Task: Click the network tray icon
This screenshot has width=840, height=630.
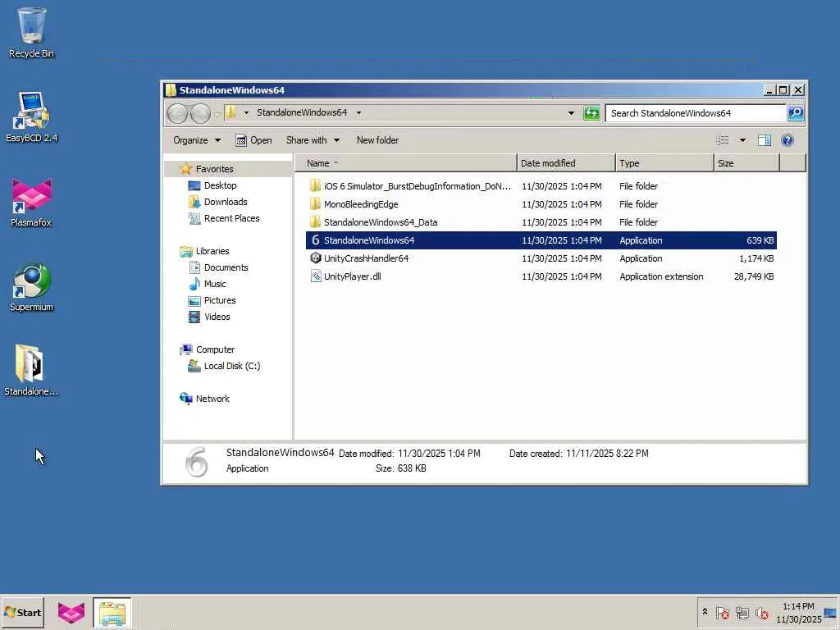Action: click(x=742, y=613)
